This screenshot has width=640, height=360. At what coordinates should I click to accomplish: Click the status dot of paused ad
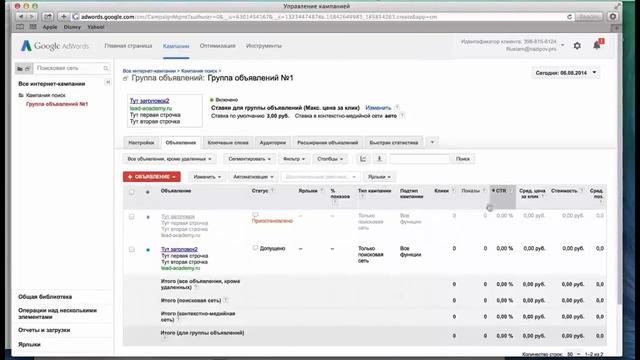coord(148,217)
